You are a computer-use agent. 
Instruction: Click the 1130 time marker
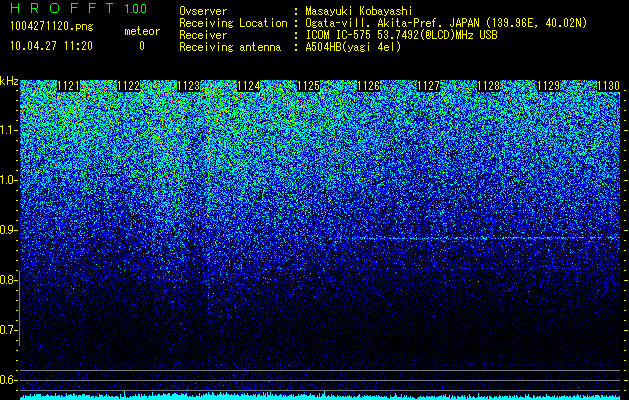point(609,86)
